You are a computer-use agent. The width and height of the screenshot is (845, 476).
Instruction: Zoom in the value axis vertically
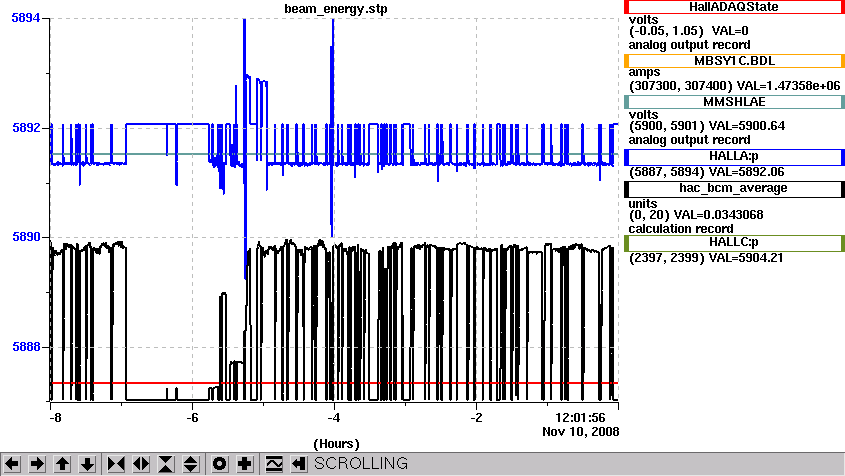coord(166,464)
